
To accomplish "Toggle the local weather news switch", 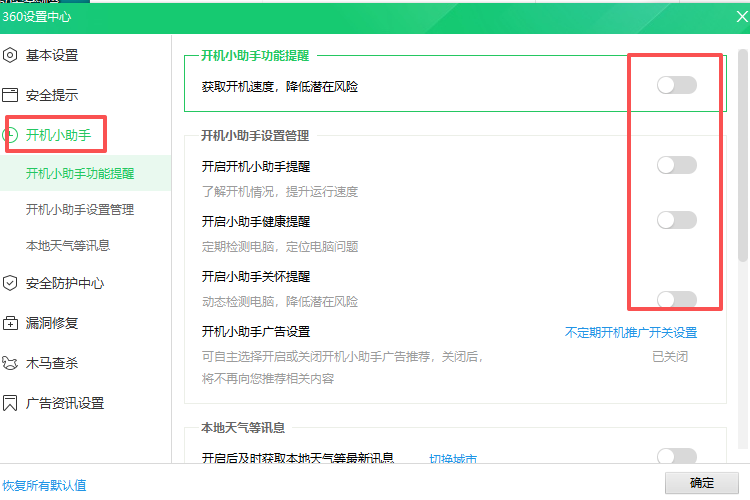I will click(x=676, y=456).
